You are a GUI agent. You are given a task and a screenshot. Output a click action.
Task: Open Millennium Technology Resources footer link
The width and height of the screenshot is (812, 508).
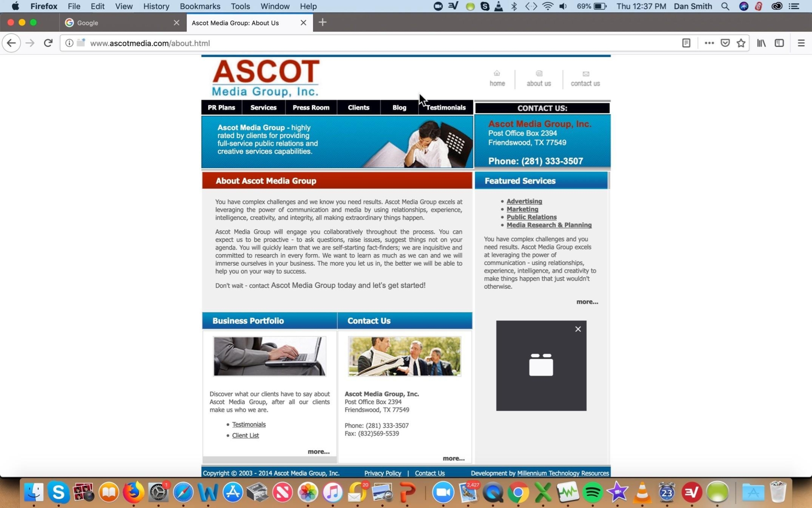(563, 473)
